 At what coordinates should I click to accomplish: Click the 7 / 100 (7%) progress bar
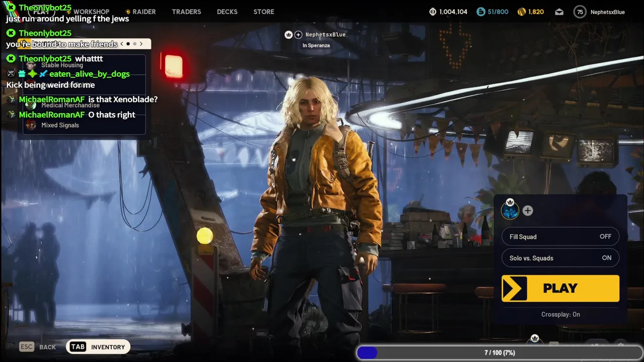[500, 353]
